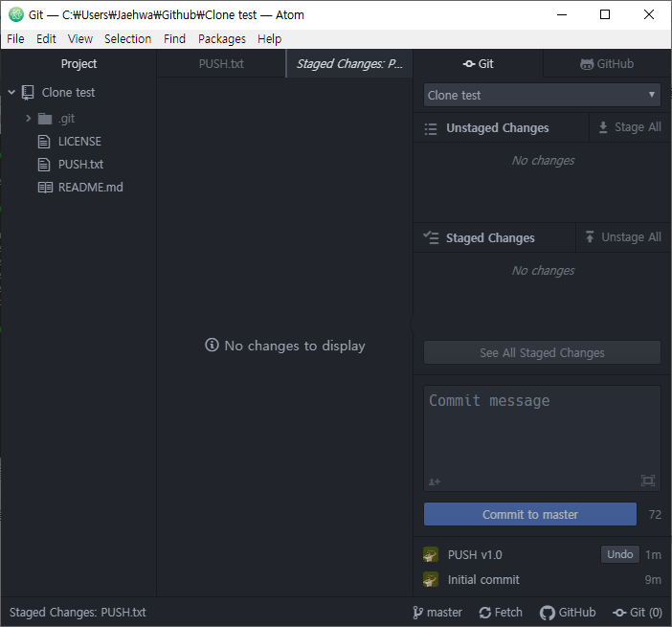Open GitHub panel from status bar octocat icon
Viewport: 672px width, 627px height.
(x=547, y=613)
